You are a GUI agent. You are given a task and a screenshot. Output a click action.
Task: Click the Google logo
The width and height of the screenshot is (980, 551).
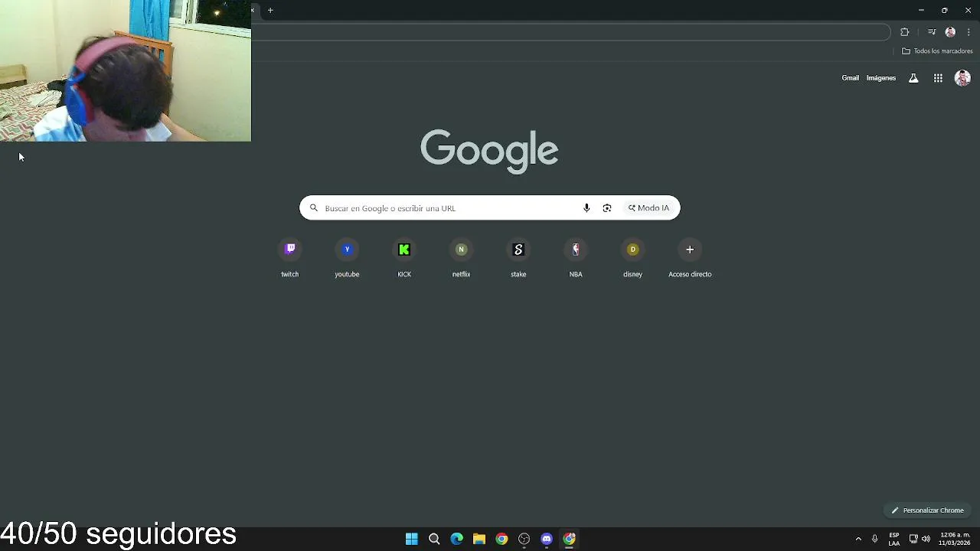point(489,151)
